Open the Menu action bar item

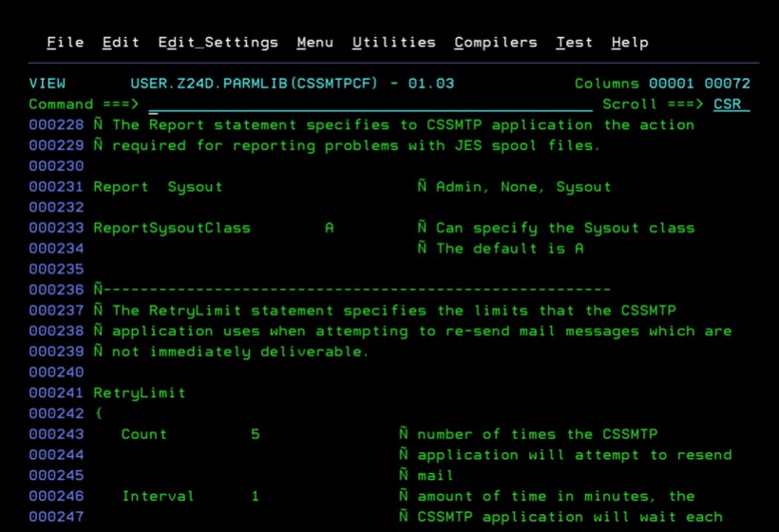click(315, 43)
